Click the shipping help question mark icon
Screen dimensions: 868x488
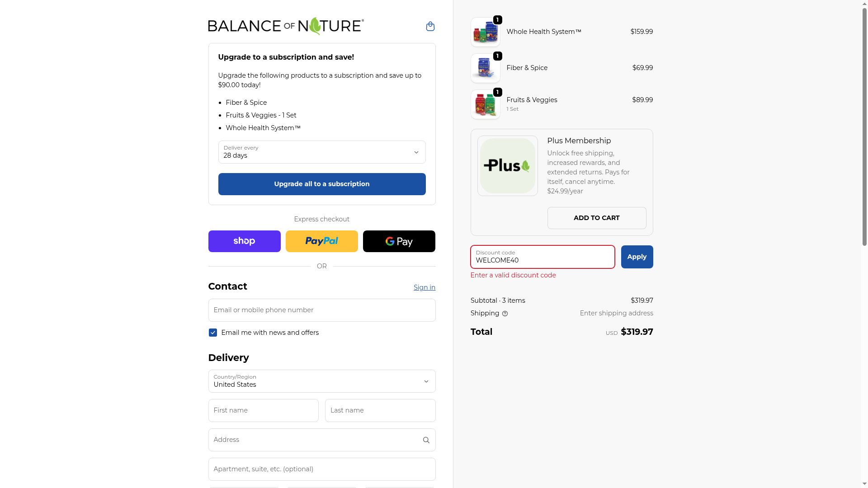pos(505,314)
